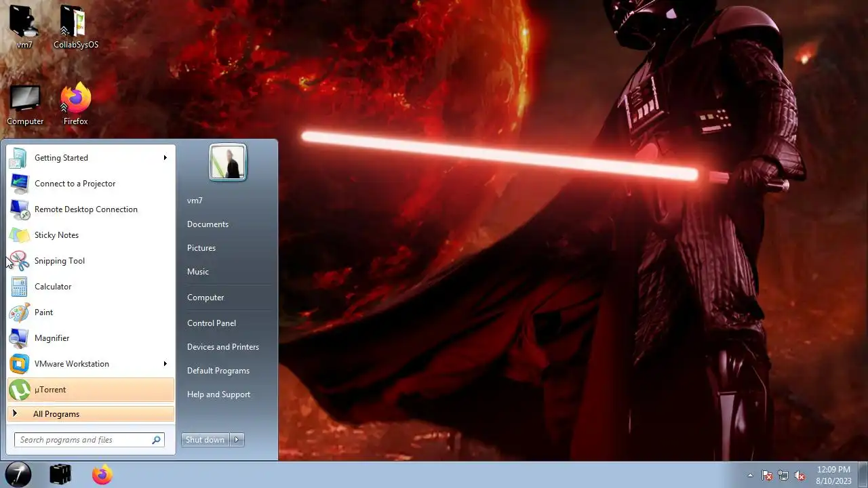Open Firefox from the taskbar
Viewport: 868px width, 488px height.
pos(102,474)
